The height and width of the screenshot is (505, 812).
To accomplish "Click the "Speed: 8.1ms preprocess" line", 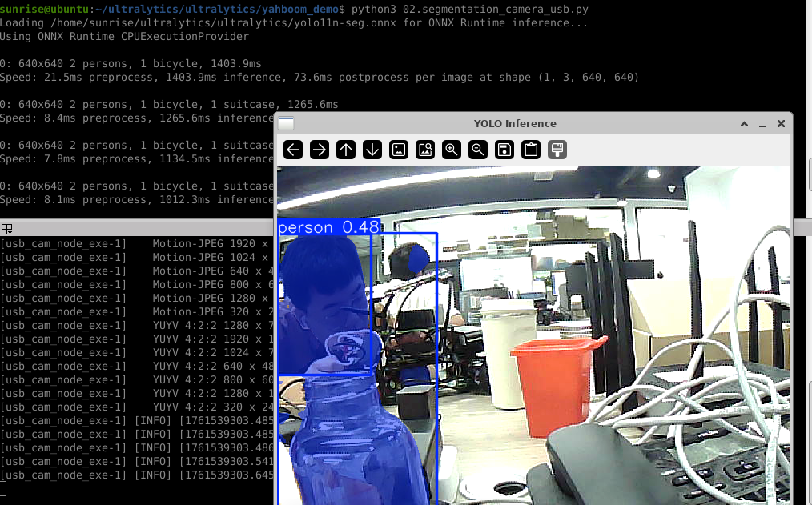I will click(x=137, y=200).
